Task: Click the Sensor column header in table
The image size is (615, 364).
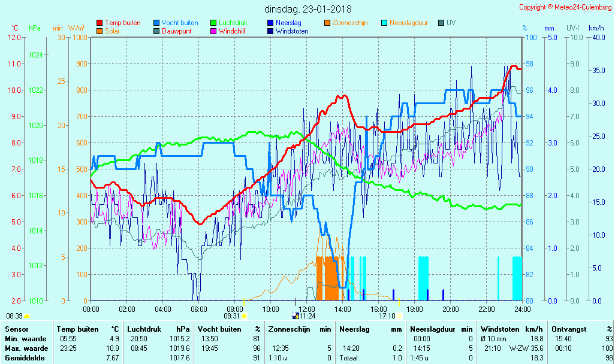Action: [x=16, y=329]
